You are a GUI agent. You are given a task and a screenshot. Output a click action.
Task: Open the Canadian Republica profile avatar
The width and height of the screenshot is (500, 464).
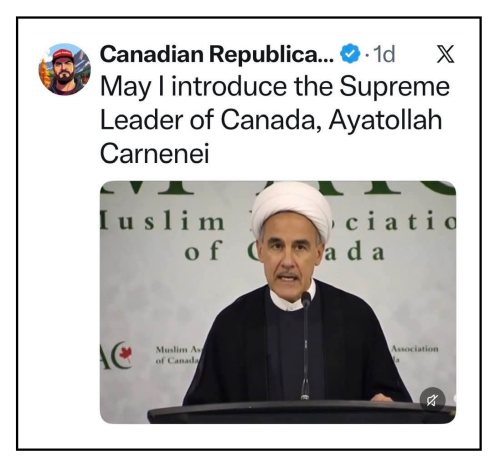tap(65, 69)
